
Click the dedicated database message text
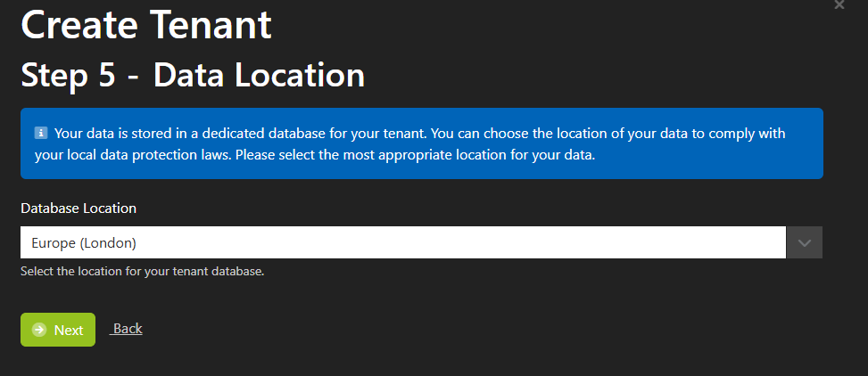pos(409,144)
